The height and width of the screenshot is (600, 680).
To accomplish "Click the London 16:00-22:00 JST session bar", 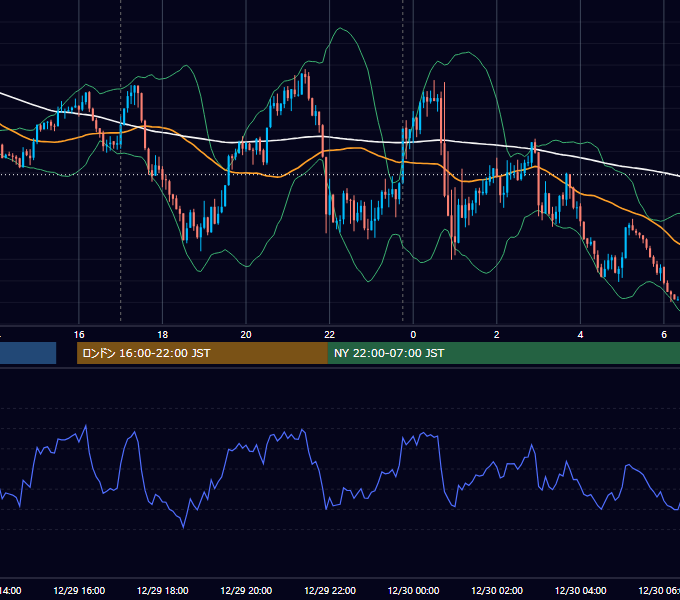I will click(202, 353).
